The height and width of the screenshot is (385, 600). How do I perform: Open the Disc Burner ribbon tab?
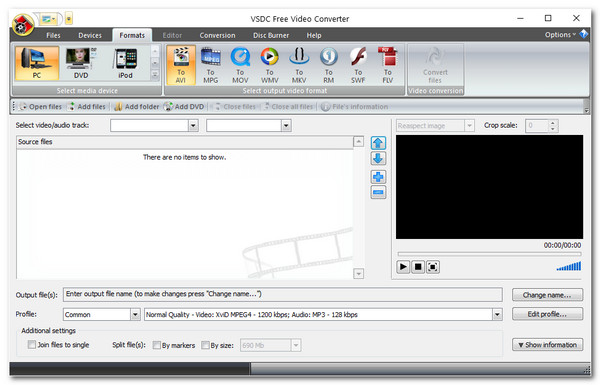[x=271, y=35]
